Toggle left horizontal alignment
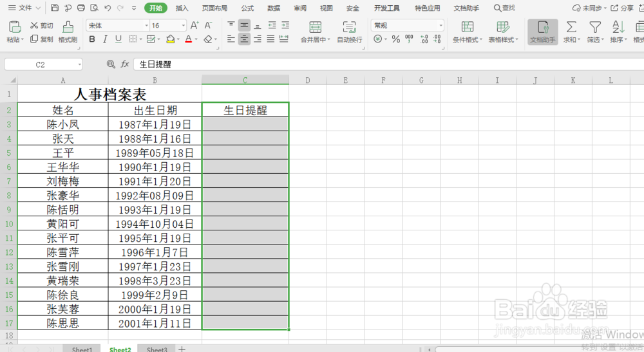 point(231,39)
